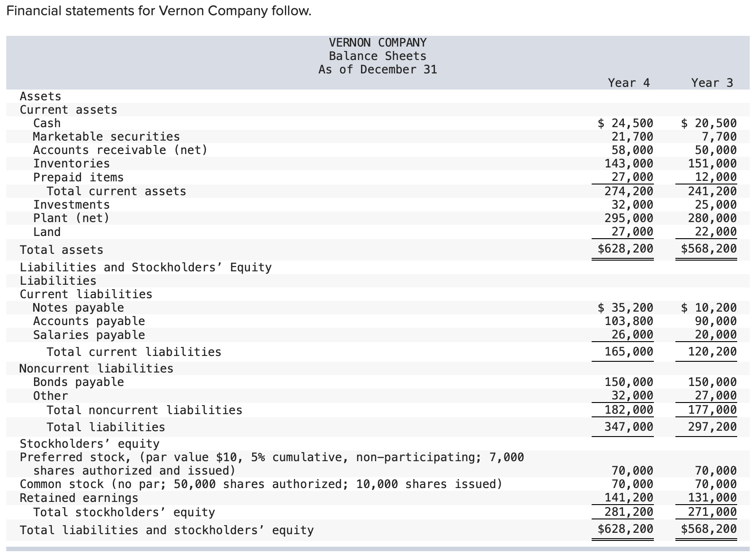Viewport: 756px width, 557px height.
Task: Select the Total stockholders' equity label
Action: (124, 512)
